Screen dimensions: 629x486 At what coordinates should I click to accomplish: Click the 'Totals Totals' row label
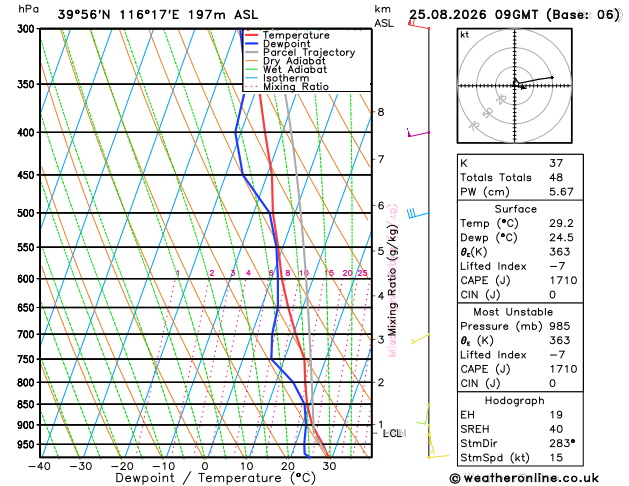(x=496, y=178)
